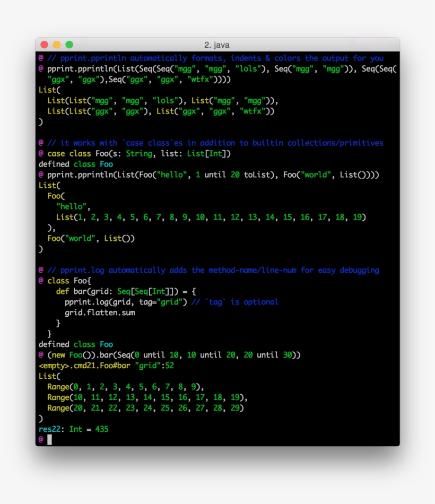Click the cursor block at the last prompt
The width and height of the screenshot is (435, 504).
click(49, 439)
